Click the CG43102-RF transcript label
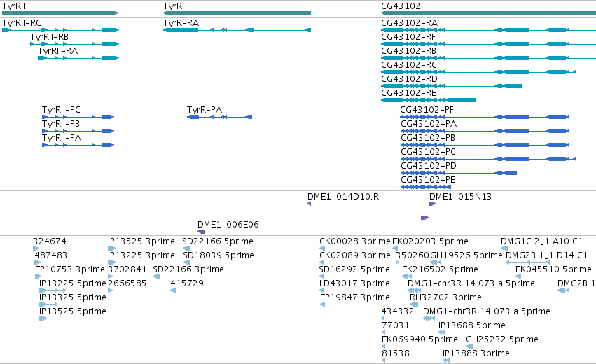Image resolution: width=596 pixels, height=364 pixels. pos(408,37)
